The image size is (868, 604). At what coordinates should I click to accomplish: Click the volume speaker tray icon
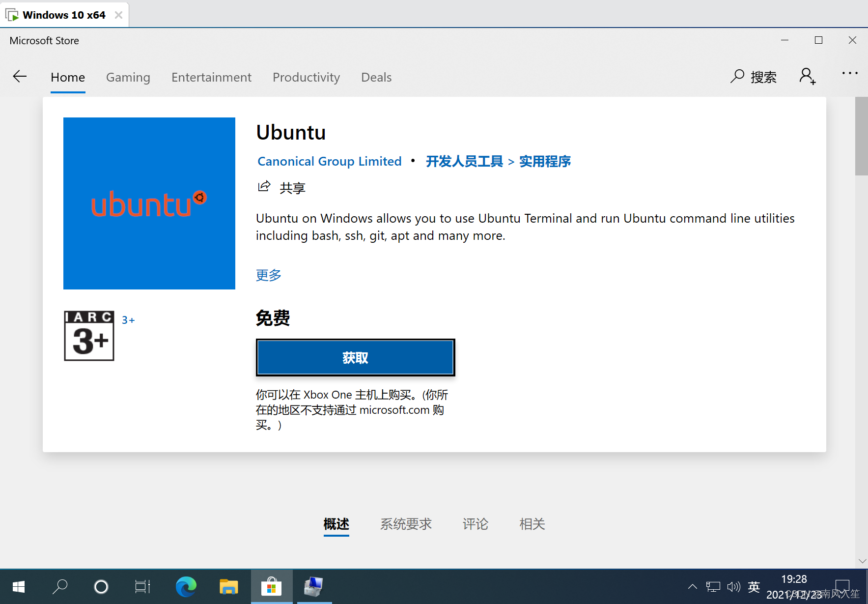pyautogui.click(x=733, y=587)
